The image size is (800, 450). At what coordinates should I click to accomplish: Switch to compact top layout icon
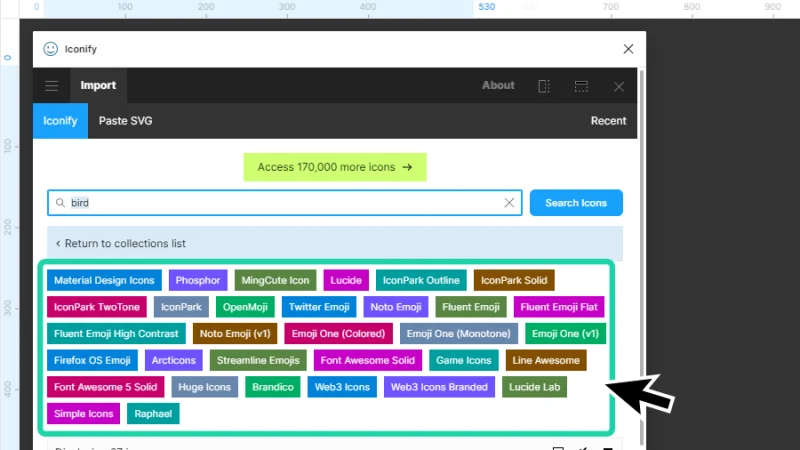[x=581, y=86]
